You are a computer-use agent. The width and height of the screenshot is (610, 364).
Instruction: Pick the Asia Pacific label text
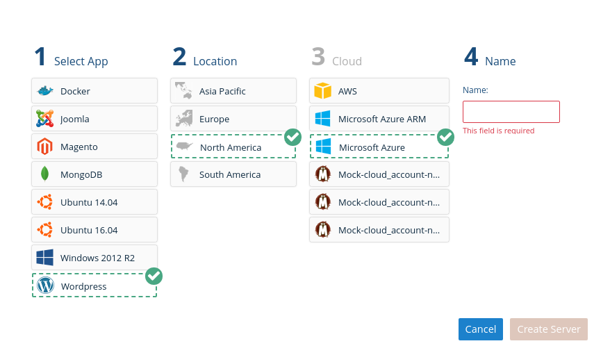[222, 92]
